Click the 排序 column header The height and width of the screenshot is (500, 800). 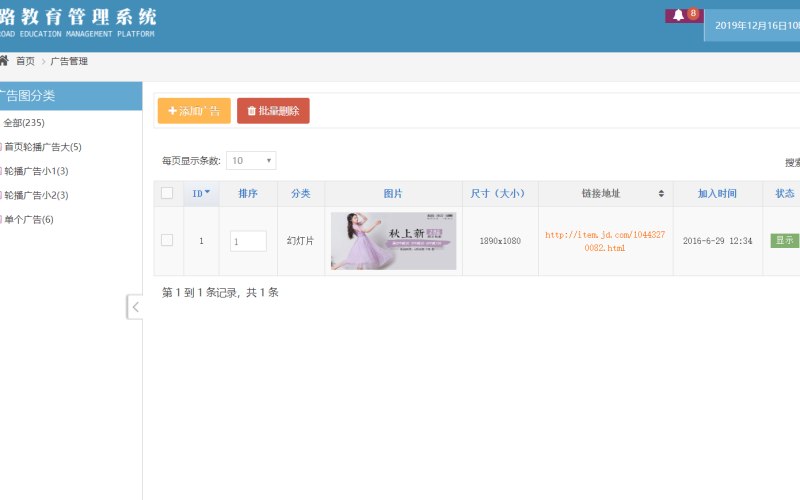pos(248,193)
